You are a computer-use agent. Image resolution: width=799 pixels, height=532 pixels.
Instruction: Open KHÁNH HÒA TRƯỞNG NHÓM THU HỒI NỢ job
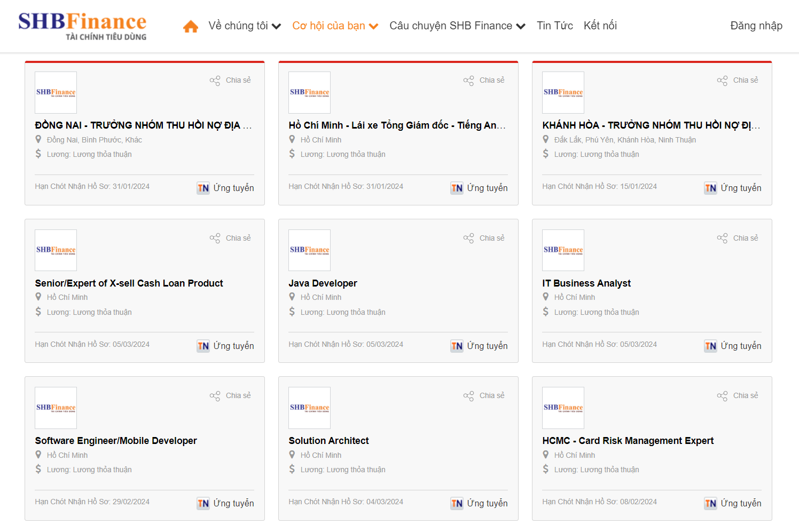point(651,125)
